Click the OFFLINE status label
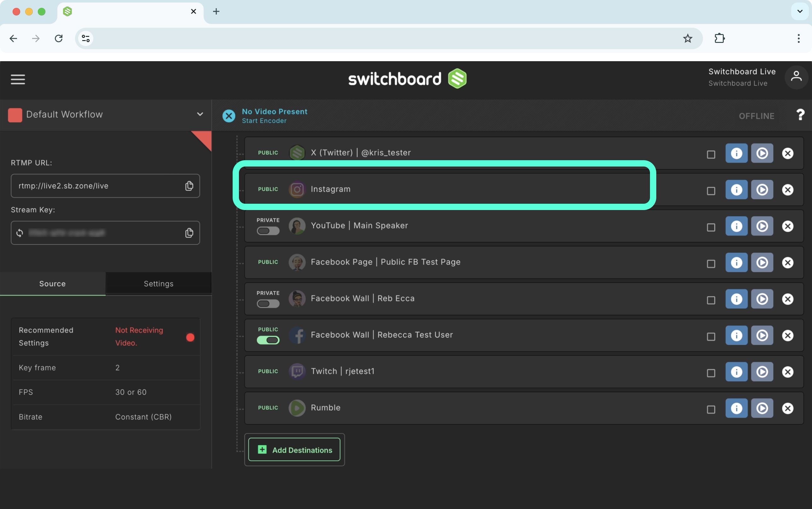Image resolution: width=812 pixels, height=509 pixels. pyautogui.click(x=757, y=116)
